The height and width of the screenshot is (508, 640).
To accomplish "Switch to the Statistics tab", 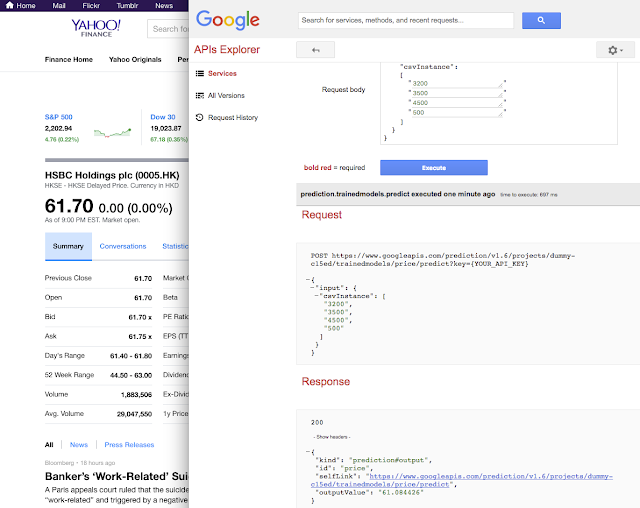I will coord(176,246).
